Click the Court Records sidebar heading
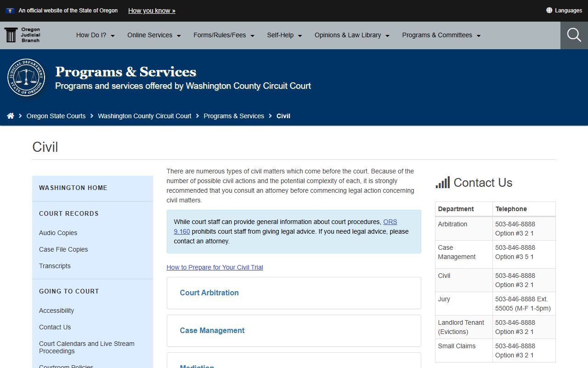The height and width of the screenshot is (368, 588). point(69,213)
